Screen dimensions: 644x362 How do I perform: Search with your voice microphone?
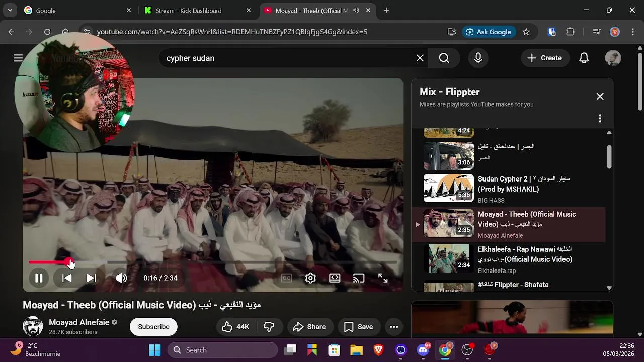(x=478, y=58)
